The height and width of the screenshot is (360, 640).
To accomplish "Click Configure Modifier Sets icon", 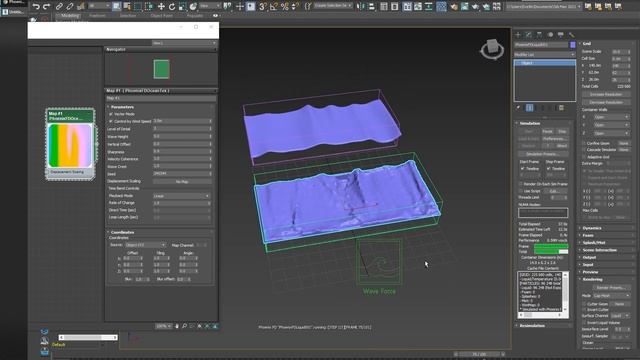I will tap(561, 108).
